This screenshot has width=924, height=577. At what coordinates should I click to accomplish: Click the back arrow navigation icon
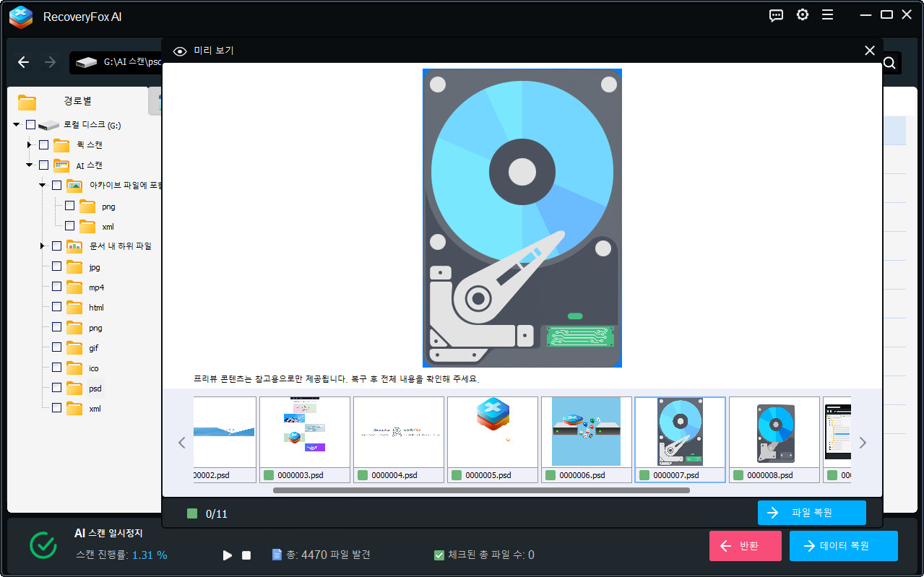23,63
